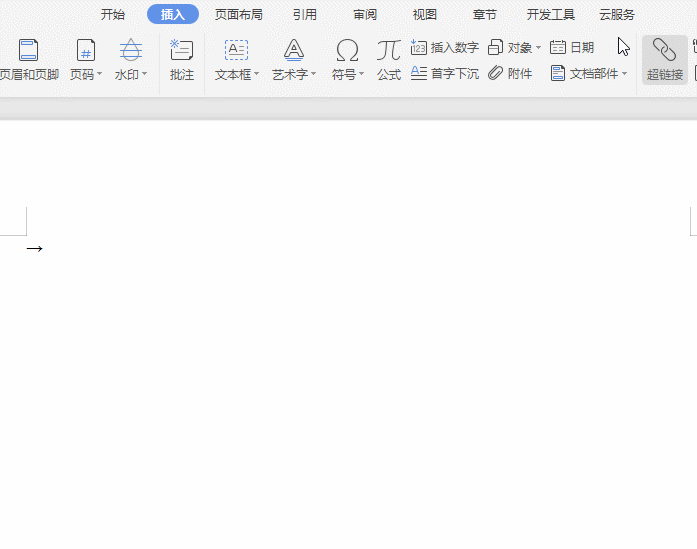
Task: Open the Watermark (水印) dropdown arrow
Action: click(x=145, y=75)
